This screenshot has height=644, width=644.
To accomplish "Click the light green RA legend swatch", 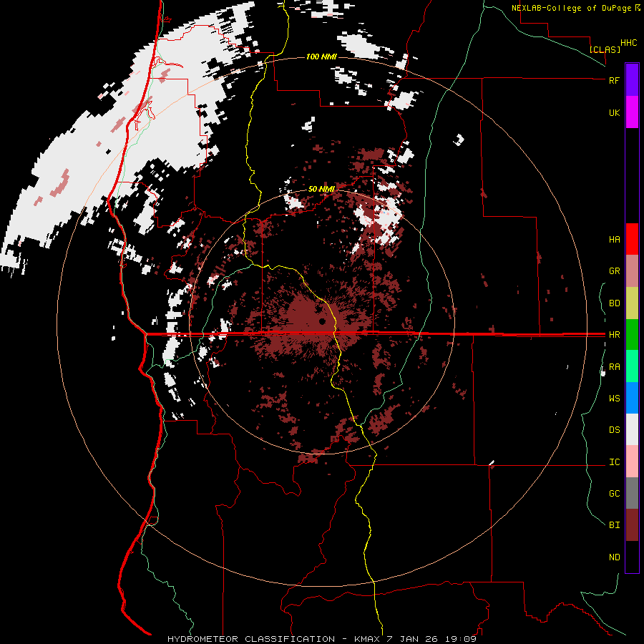I will tap(632, 366).
